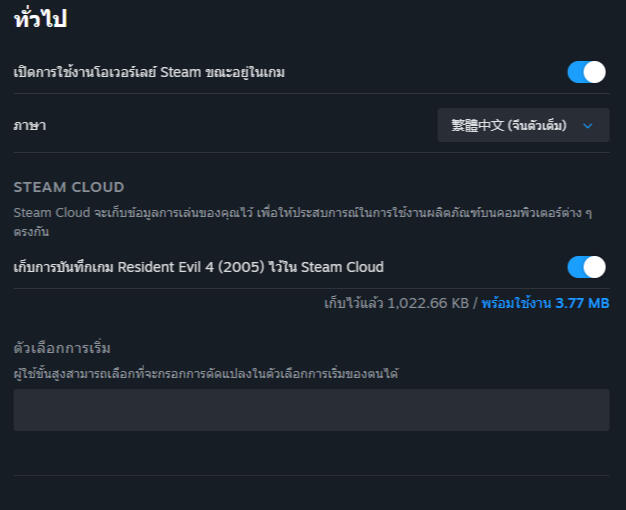Image resolution: width=626 pixels, height=510 pixels.
Task: Click the launch options advanced-user description text
Action: click(207, 373)
